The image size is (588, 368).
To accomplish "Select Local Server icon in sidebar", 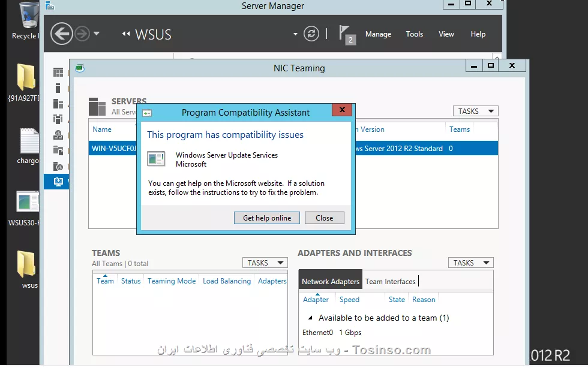I will [58, 88].
